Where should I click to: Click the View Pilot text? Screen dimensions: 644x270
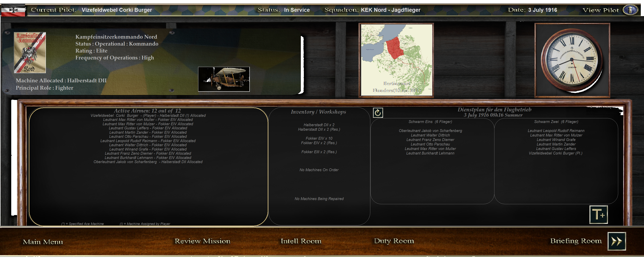pos(601,10)
